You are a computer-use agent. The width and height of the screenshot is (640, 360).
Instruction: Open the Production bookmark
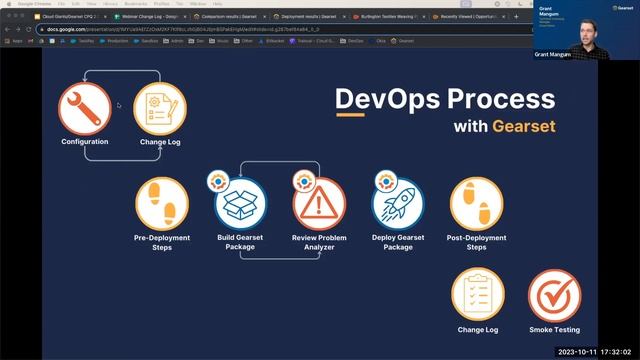point(114,41)
